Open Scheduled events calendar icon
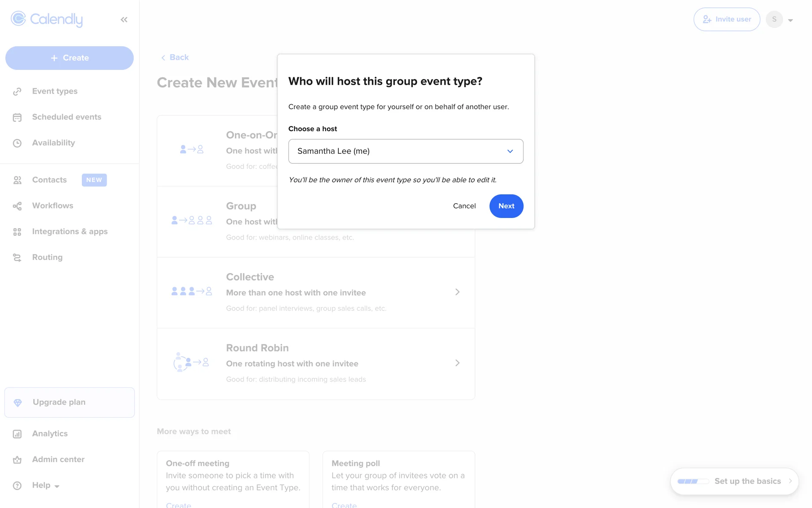 click(x=17, y=117)
